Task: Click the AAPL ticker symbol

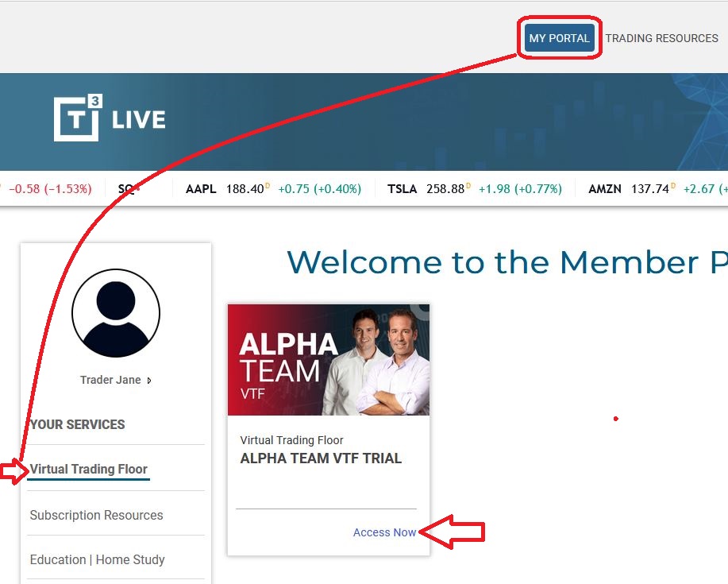Action: [201, 189]
